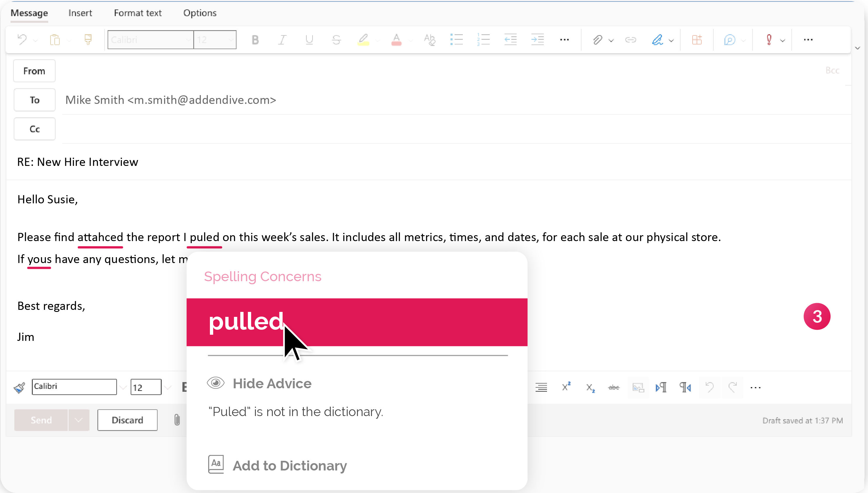Click the Discard draft button
This screenshot has width=868, height=493.
coord(127,420)
